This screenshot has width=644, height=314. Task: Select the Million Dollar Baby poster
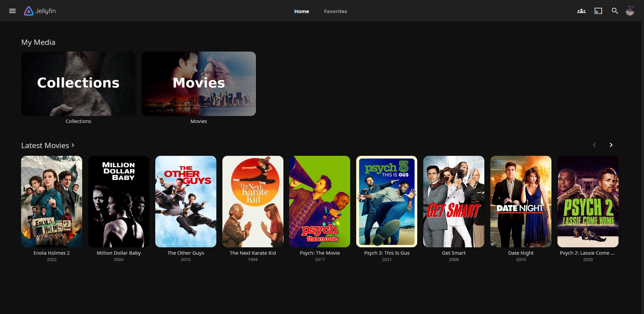click(x=119, y=201)
